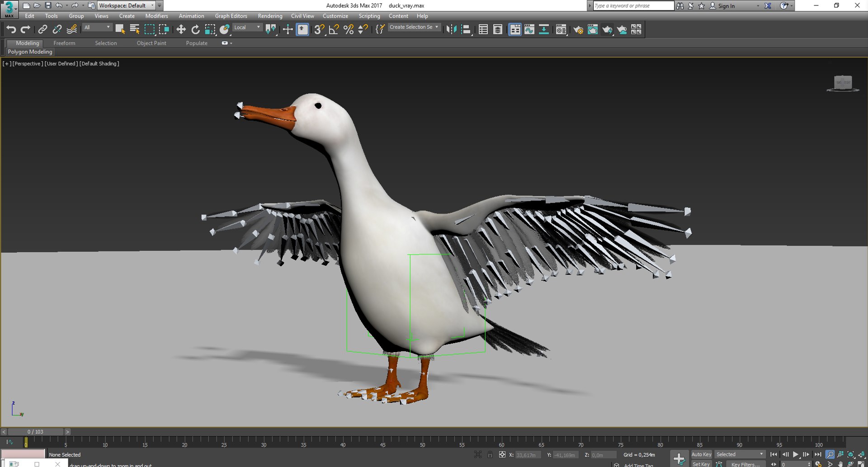Viewport: 868px width, 467px height.
Task: Switch to the Freeform ribbon tab
Action: (64, 43)
